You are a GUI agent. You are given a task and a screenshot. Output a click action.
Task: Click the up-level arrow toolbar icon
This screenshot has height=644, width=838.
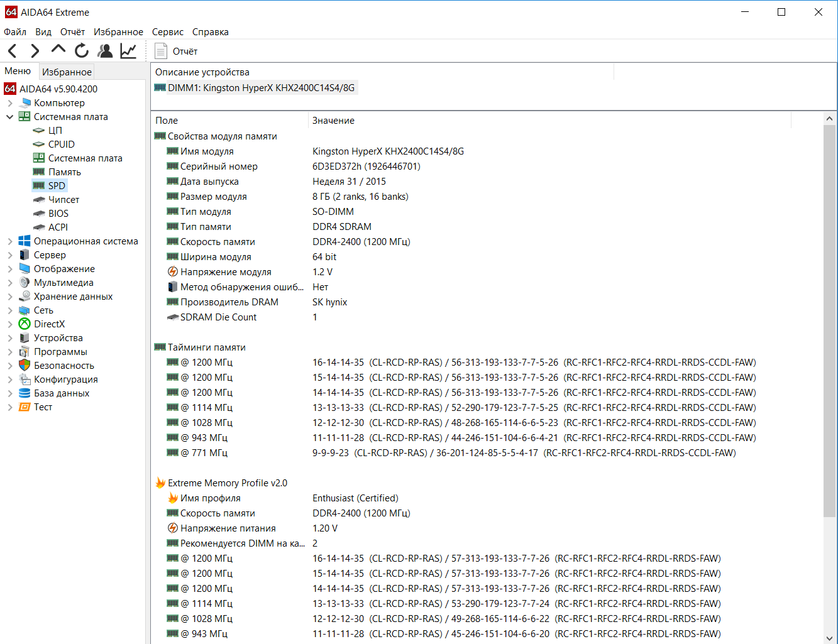click(58, 50)
